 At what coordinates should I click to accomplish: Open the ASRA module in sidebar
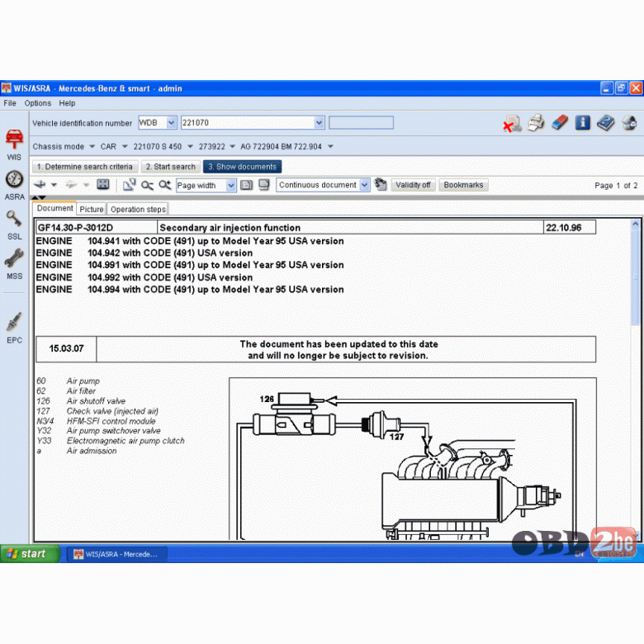tap(14, 185)
